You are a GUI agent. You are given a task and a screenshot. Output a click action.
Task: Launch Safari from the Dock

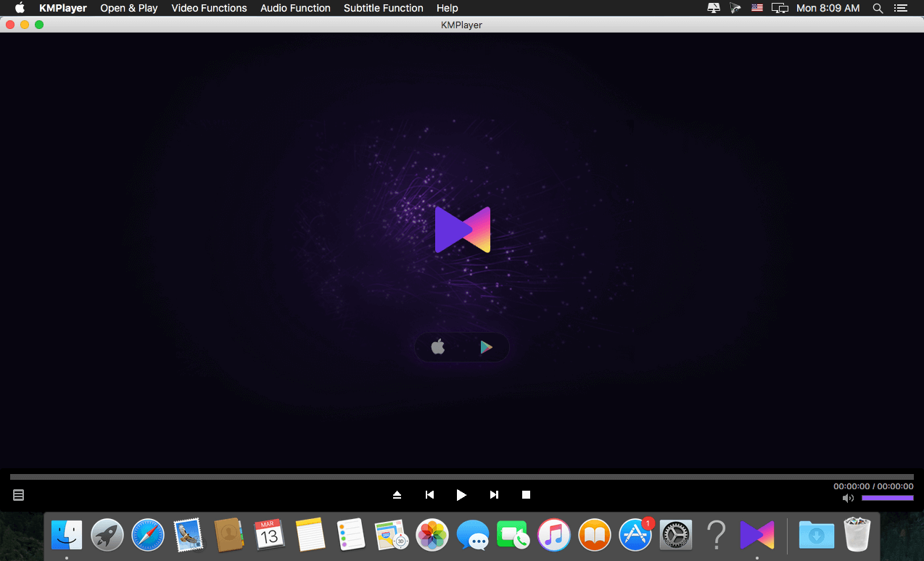click(148, 536)
